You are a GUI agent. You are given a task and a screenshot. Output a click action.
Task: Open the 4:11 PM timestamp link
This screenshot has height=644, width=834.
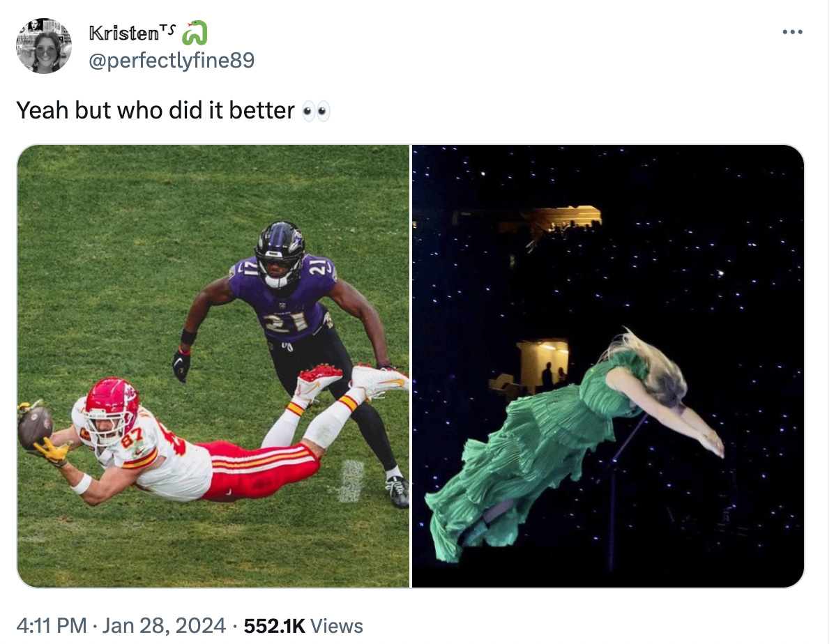(x=51, y=625)
